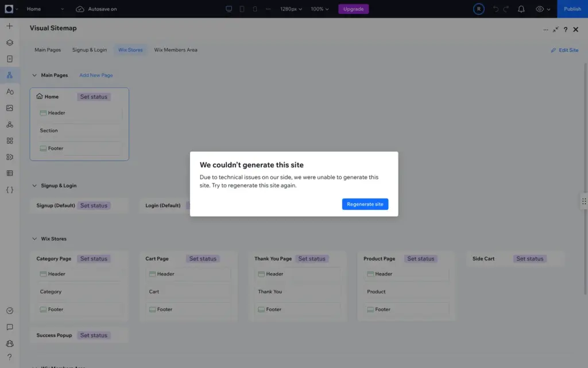Switch to tablet viewport icon
The width and height of the screenshot is (588, 368).
tap(242, 9)
